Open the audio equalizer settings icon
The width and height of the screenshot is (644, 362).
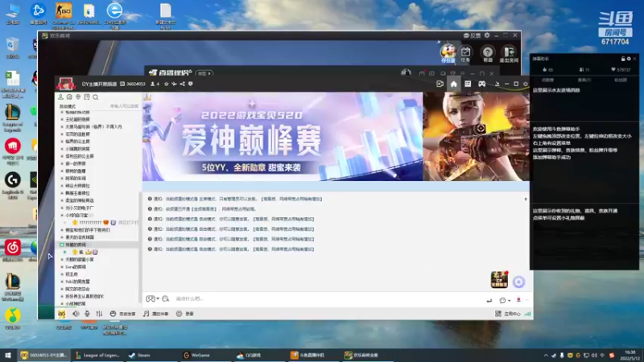pos(99,314)
